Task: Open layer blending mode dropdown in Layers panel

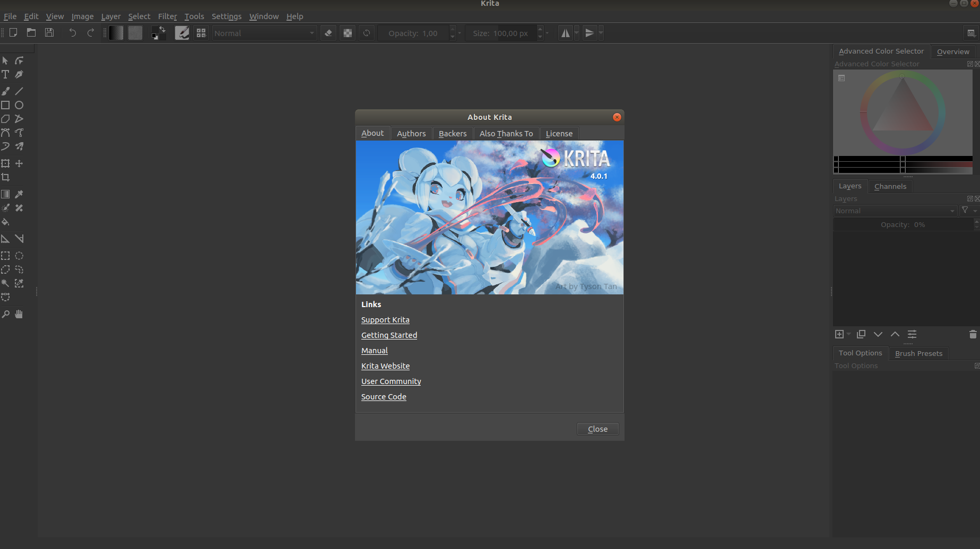Action: (895, 211)
